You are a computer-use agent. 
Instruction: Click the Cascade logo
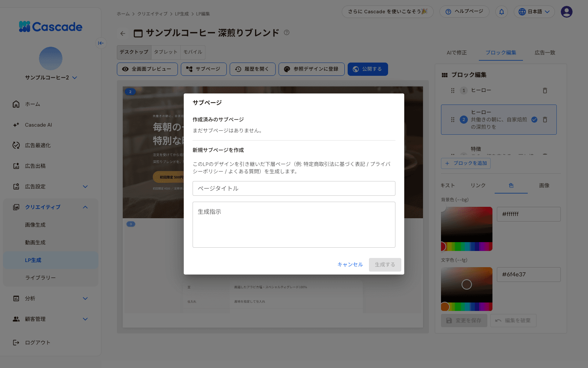[x=51, y=26]
